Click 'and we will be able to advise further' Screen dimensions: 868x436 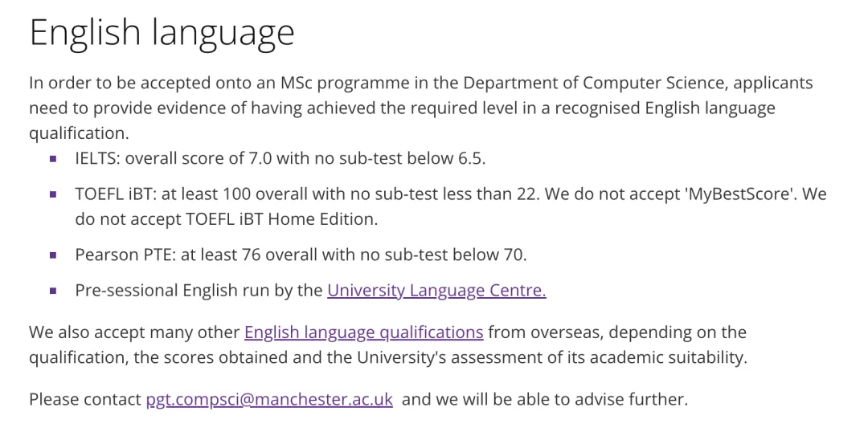coord(544,399)
